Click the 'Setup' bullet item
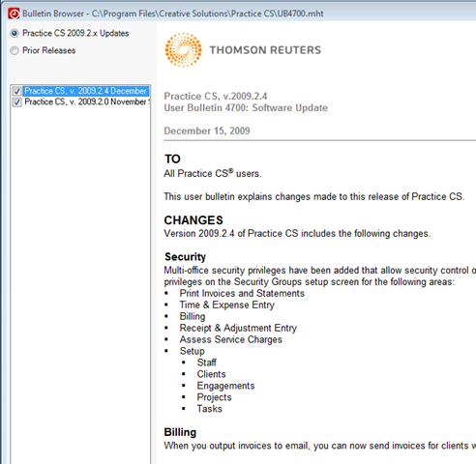The image size is (476, 464). point(193,351)
